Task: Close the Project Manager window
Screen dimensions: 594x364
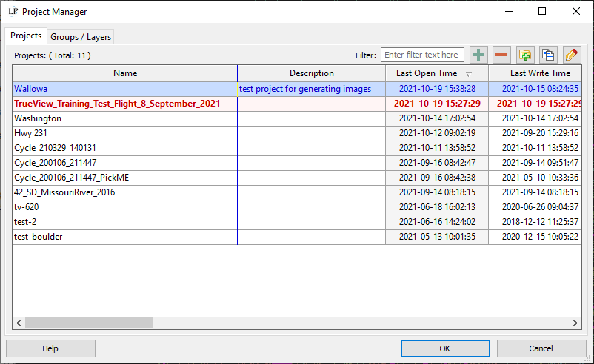Action: pyautogui.click(x=575, y=11)
